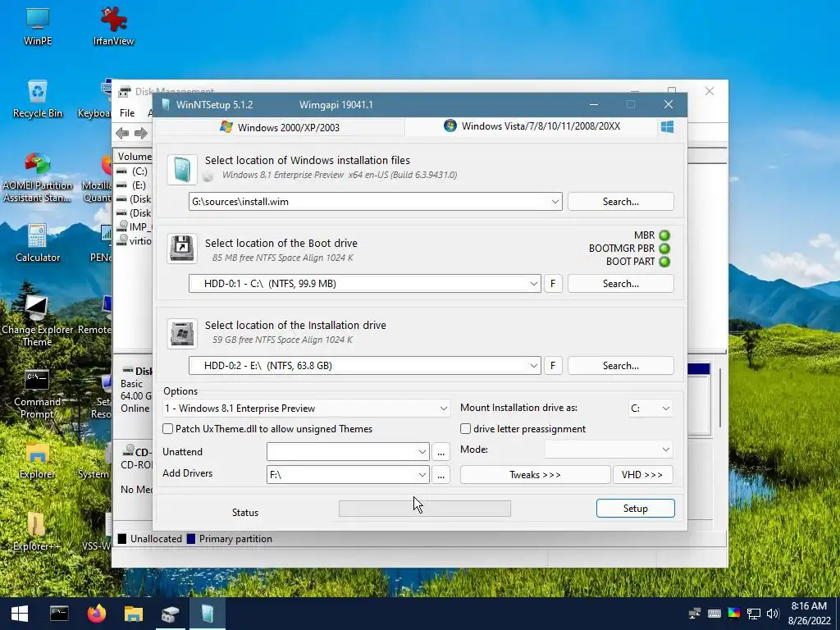Start installation with the Setup button
The image size is (840, 630).
pyautogui.click(x=636, y=509)
